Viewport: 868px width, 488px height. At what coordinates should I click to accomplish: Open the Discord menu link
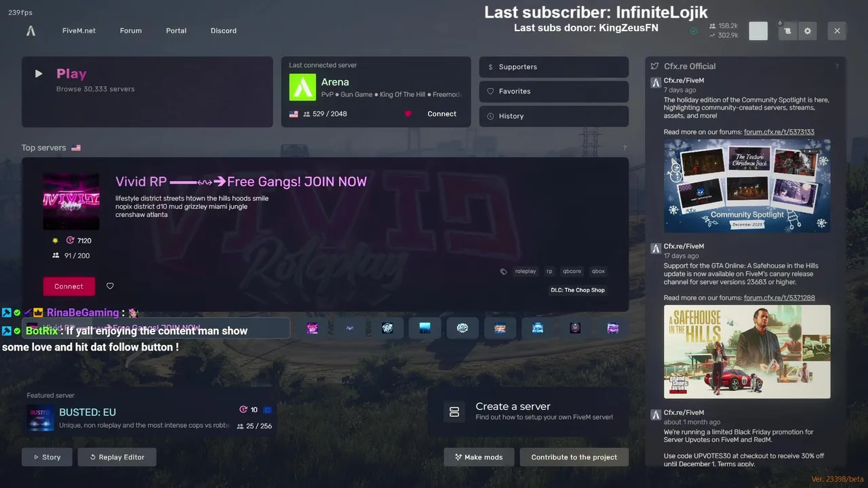point(223,30)
